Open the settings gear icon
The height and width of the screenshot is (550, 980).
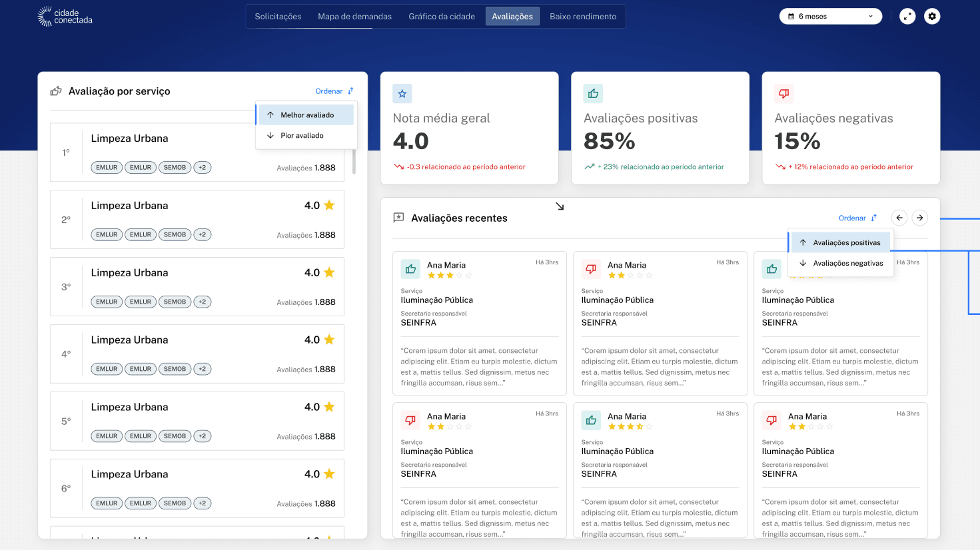coord(932,17)
